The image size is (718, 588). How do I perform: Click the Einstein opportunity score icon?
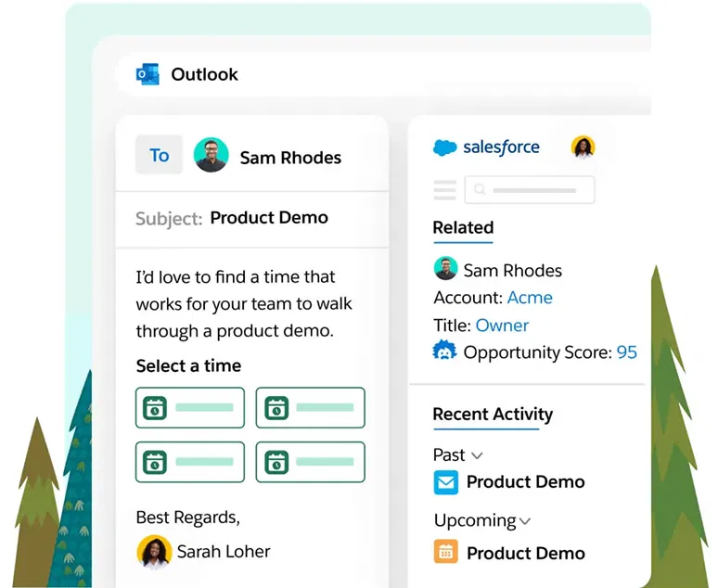click(444, 351)
